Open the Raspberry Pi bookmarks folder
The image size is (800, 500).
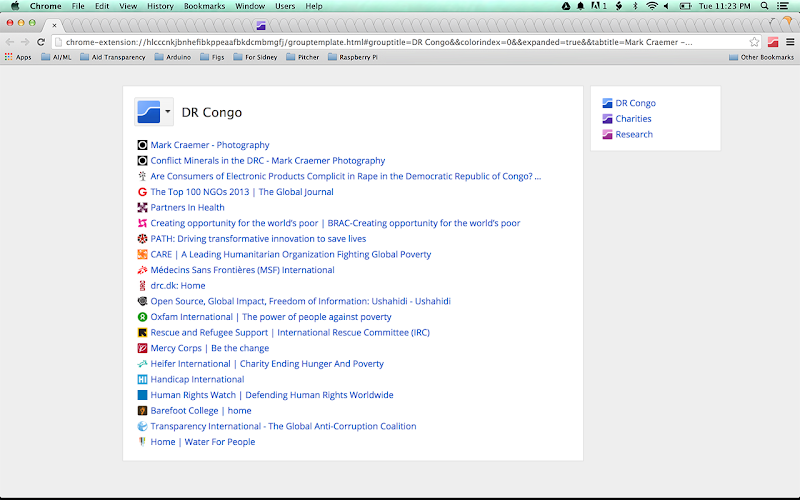(353, 57)
